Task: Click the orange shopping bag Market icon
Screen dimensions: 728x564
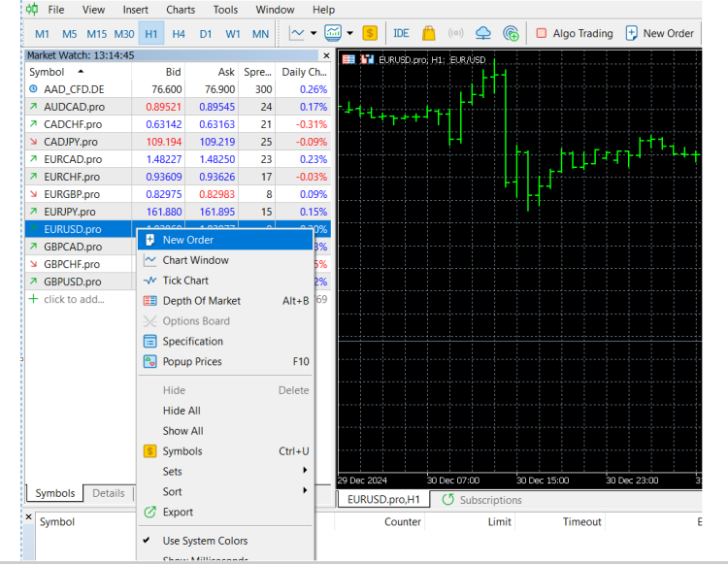Action: coord(428,33)
